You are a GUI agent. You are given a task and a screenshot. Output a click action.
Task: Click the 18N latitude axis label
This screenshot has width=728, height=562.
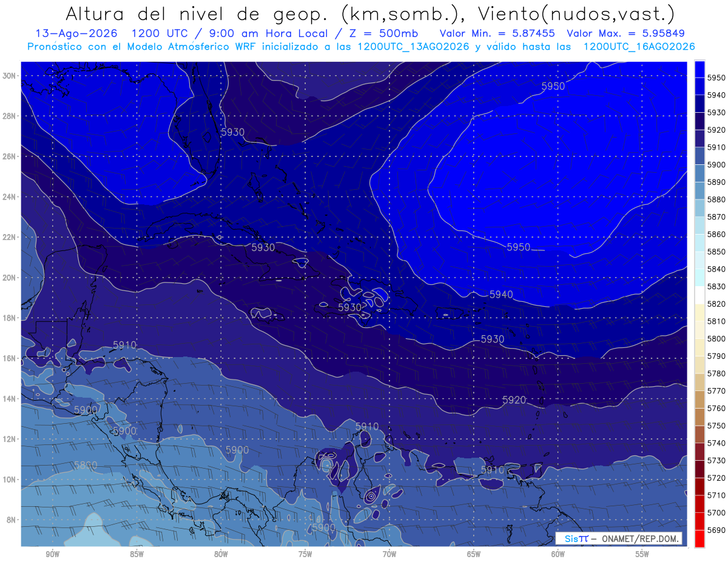(10, 318)
